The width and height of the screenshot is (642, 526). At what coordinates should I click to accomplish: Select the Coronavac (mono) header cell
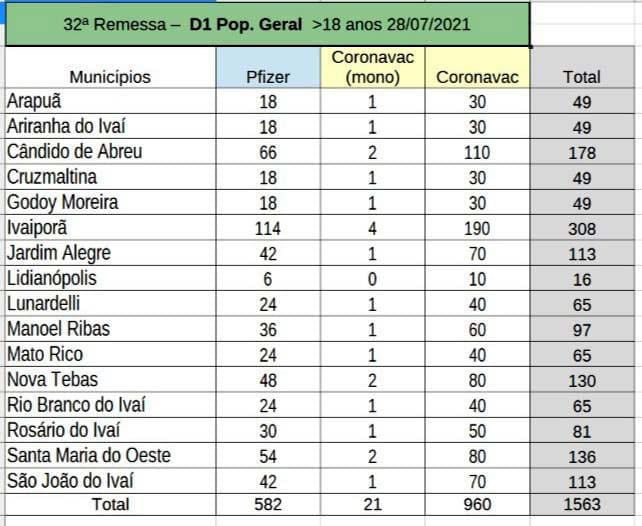[x=373, y=68]
